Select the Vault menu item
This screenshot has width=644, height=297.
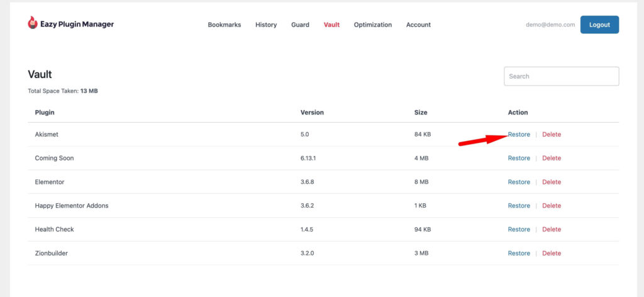click(x=331, y=25)
